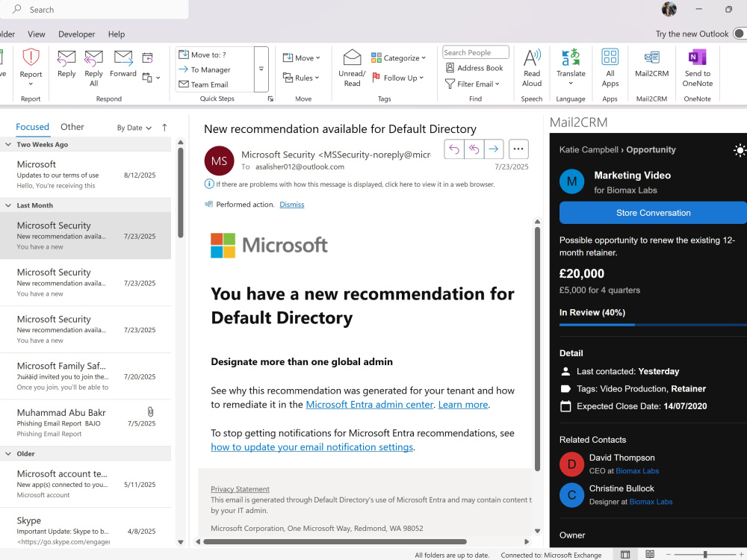Click the Read Aloud icon
This screenshot has height=560, width=747.
point(532,57)
